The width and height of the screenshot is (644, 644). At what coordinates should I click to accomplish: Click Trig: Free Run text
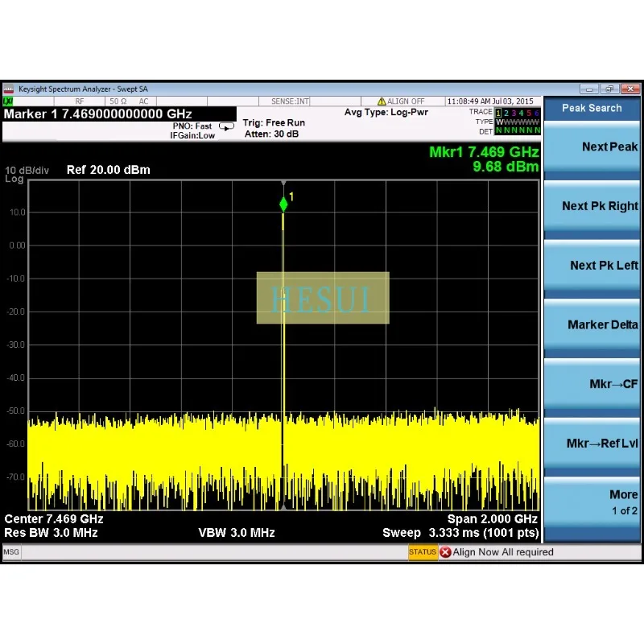[x=274, y=123]
